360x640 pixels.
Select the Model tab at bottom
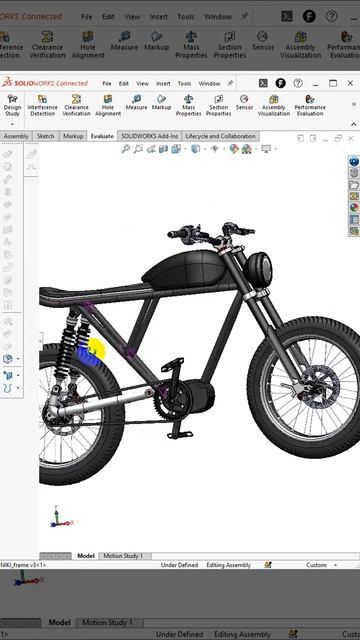(x=86, y=556)
